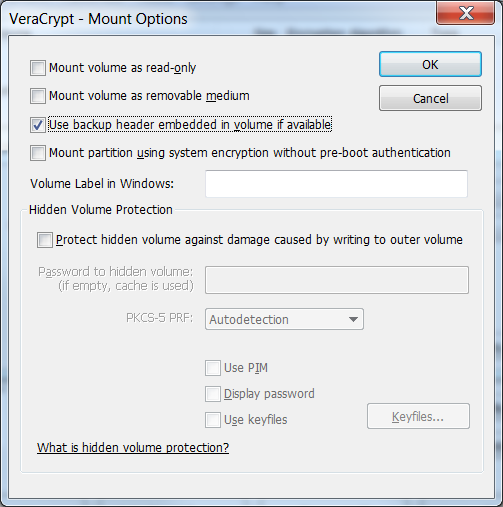Expand the PKCS-5 PRF Autodetection dropdown
Screen dimensions: 503x507
pos(284,319)
